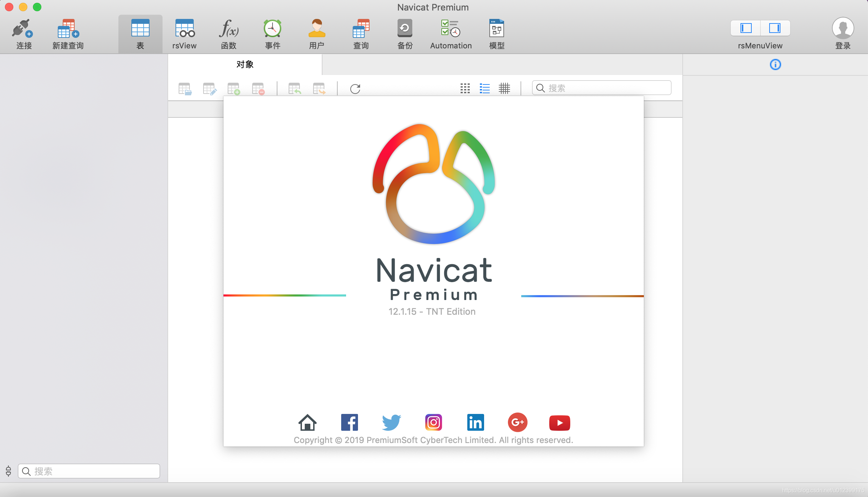Toggle left sidebar in rsMenuView
Viewport: 868px width, 497px height.
tap(746, 28)
